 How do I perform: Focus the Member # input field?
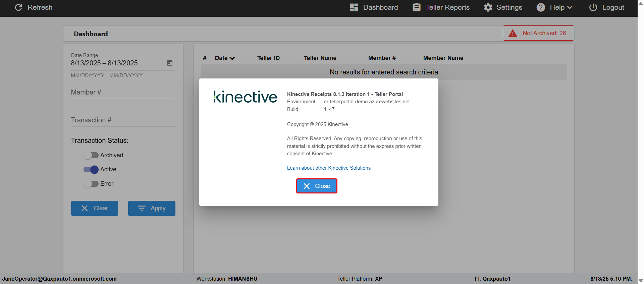(123, 92)
